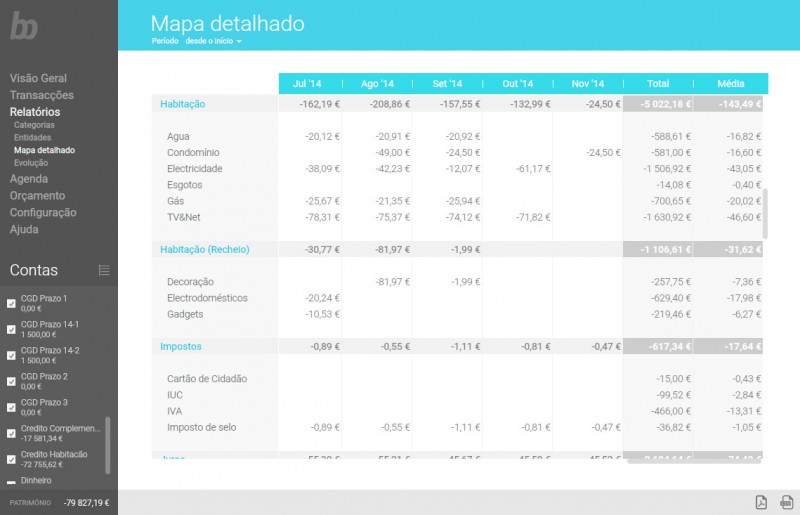Uncheck the CGD Prazo 1 account
800x515 pixels.
[11, 303]
